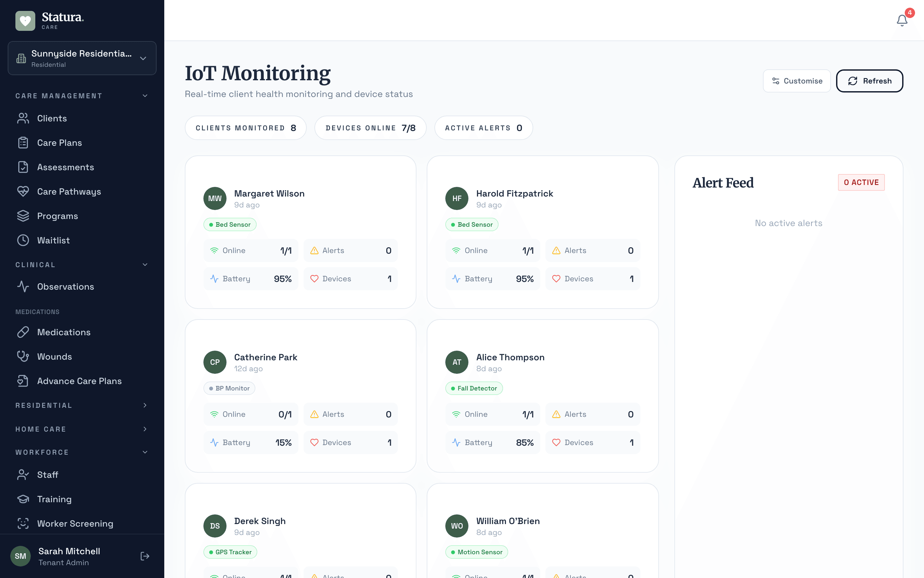Open the Observations page
Viewport: 924px width, 578px height.
tap(82, 287)
